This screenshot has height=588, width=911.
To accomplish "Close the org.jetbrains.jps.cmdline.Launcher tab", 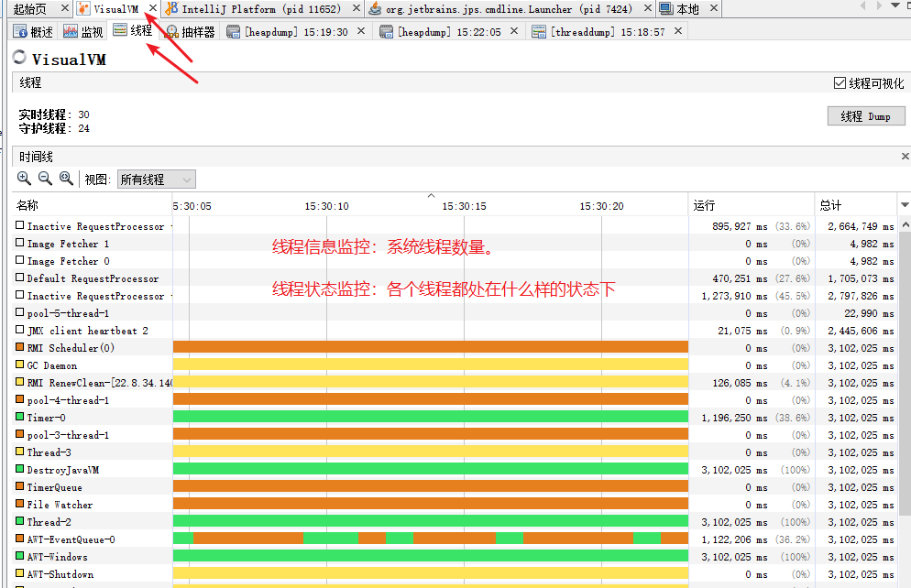I will click(648, 8).
